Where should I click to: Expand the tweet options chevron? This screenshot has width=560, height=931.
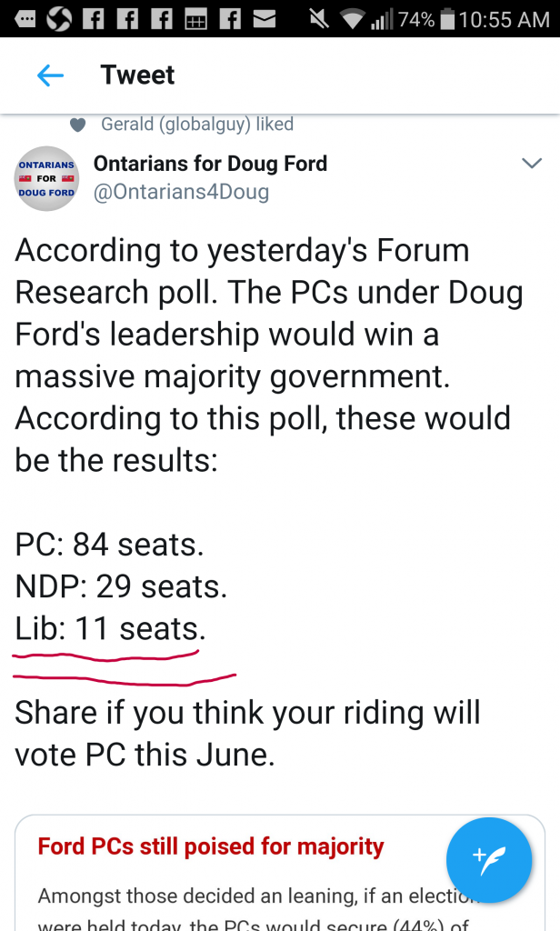pos(531,164)
